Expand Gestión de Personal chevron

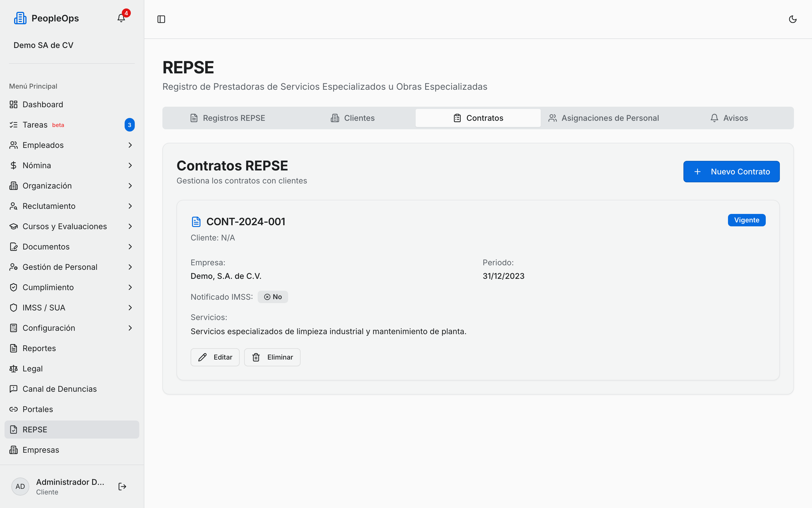pos(130,267)
